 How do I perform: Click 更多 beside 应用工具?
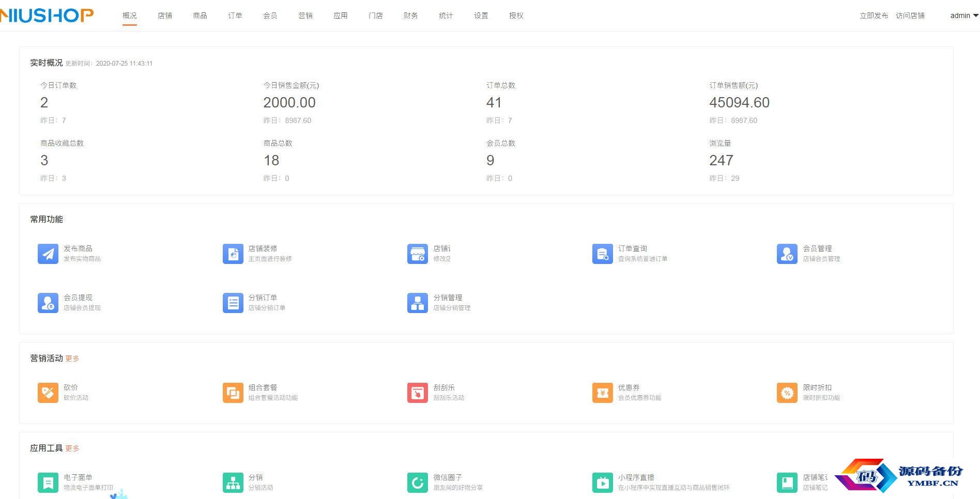(72, 448)
